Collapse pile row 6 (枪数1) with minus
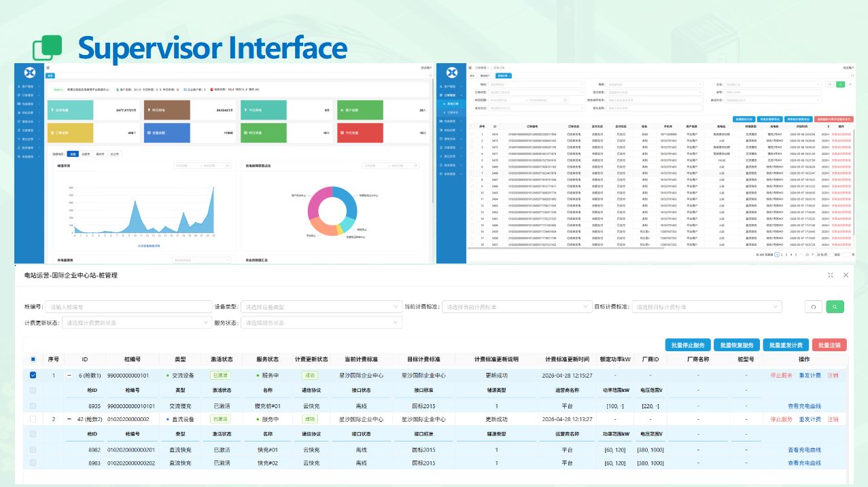This screenshot has width=868, height=487. pos(69,375)
